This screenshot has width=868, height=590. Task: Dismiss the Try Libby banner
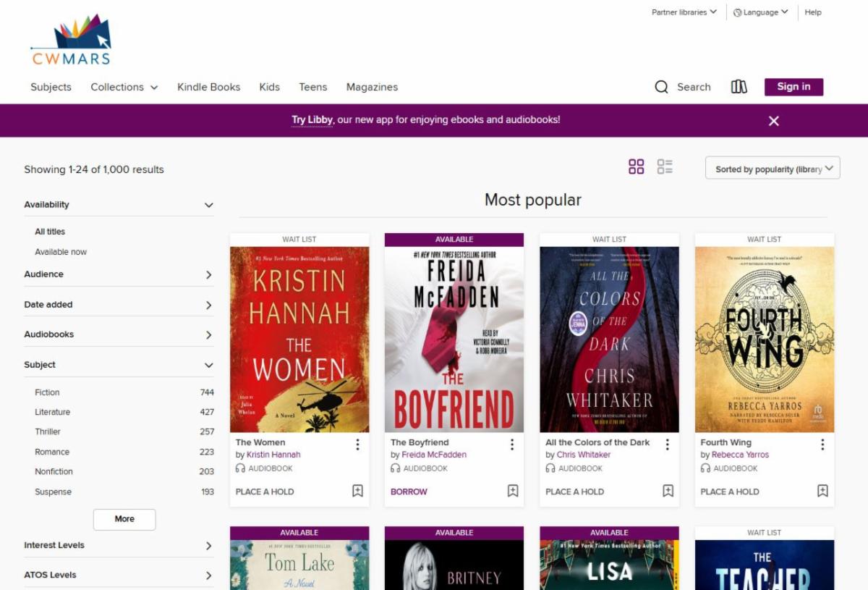(x=773, y=121)
